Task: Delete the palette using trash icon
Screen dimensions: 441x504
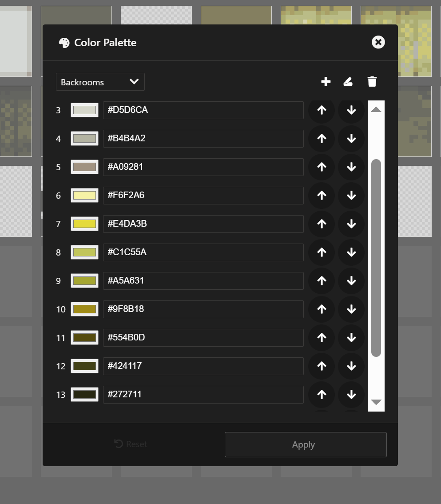Action: tap(372, 82)
